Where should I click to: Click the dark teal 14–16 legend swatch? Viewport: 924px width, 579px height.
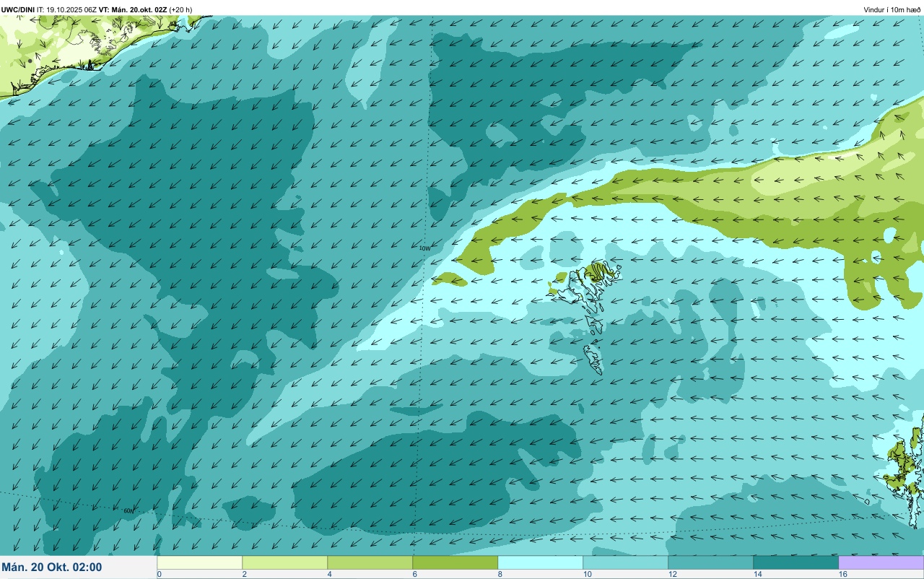(x=796, y=562)
